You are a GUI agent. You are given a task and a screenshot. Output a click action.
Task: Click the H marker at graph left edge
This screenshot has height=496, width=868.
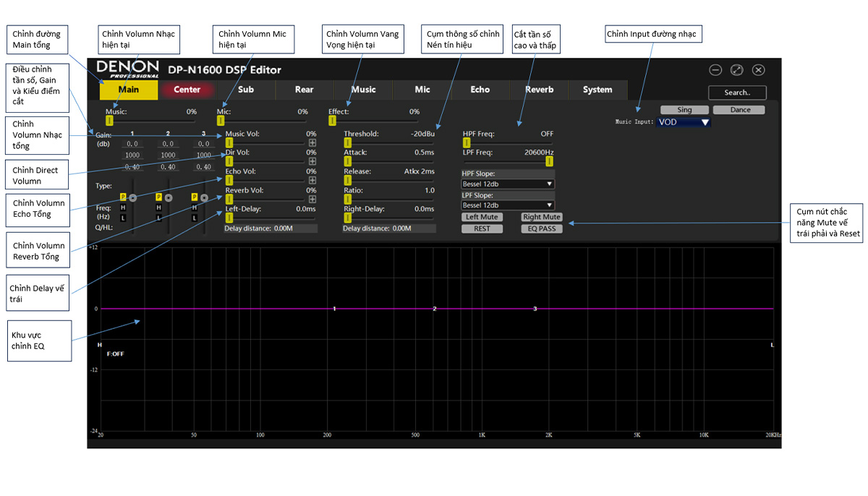tap(99, 345)
